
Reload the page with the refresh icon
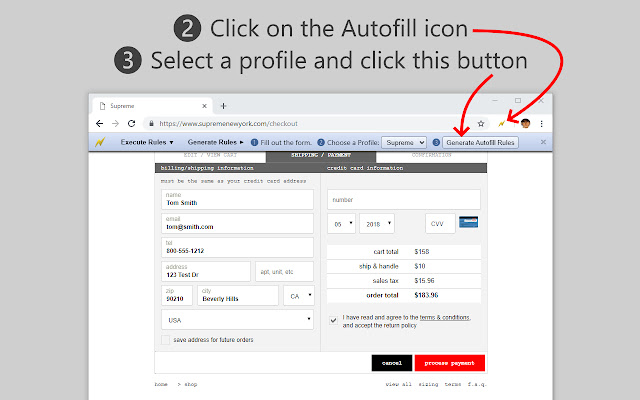click(x=131, y=123)
